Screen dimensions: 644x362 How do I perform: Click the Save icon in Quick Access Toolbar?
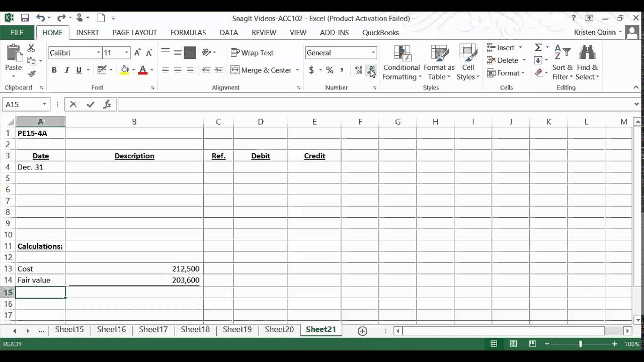[x=25, y=18]
